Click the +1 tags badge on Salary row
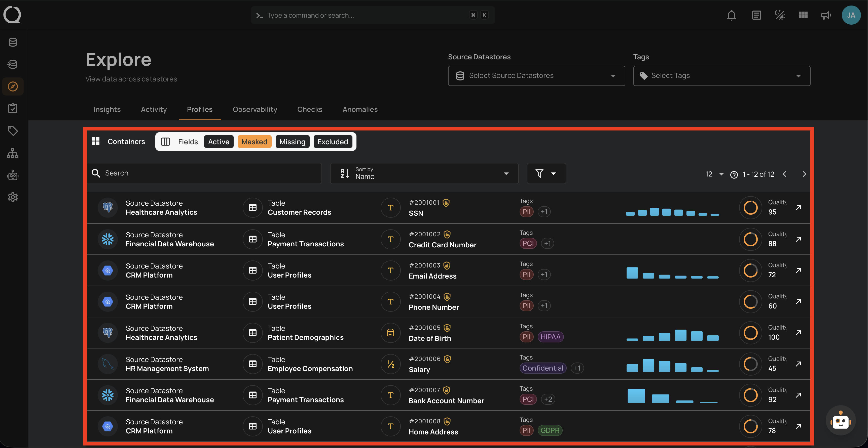 (x=577, y=368)
